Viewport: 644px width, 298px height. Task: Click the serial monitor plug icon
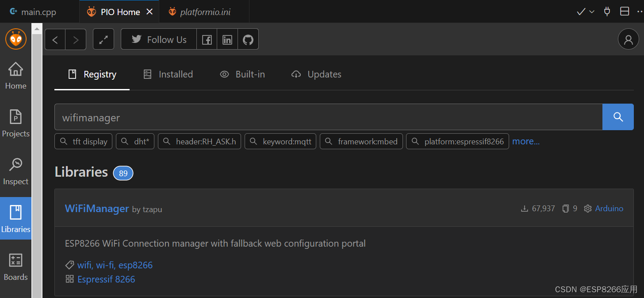[x=607, y=12]
